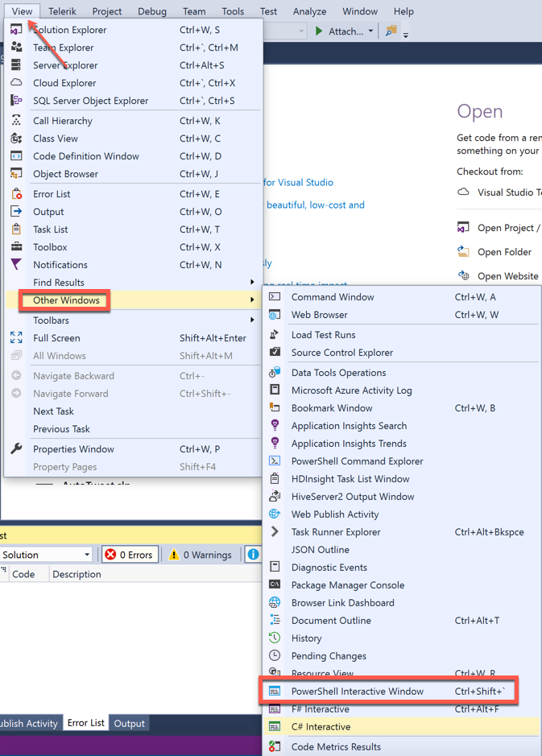The width and height of the screenshot is (542, 756).
Task: Sort by the Code column header
Action: (23, 574)
